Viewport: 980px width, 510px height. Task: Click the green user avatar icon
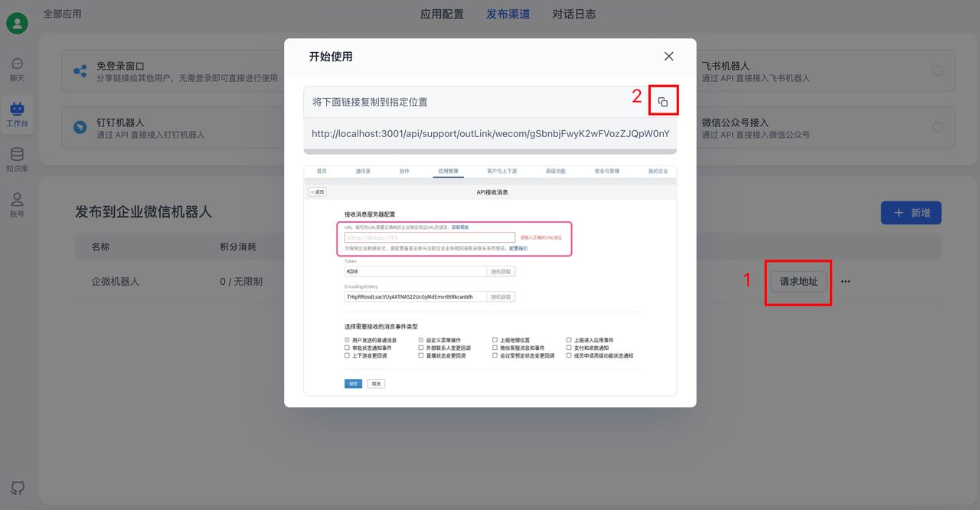coord(17,23)
